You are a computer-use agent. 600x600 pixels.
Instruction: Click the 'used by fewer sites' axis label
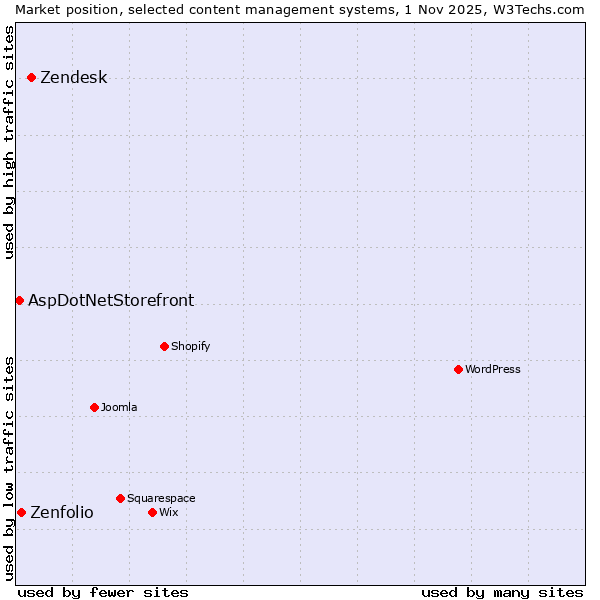coord(103,592)
